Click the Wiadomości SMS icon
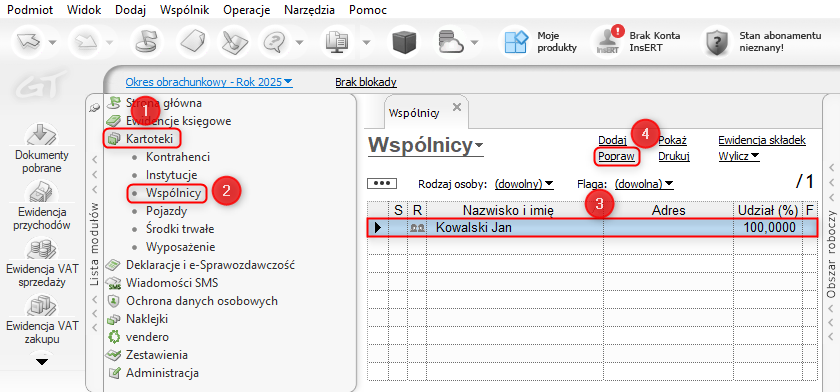Screen dimensions: 840x392 click(x=113, y=283)
